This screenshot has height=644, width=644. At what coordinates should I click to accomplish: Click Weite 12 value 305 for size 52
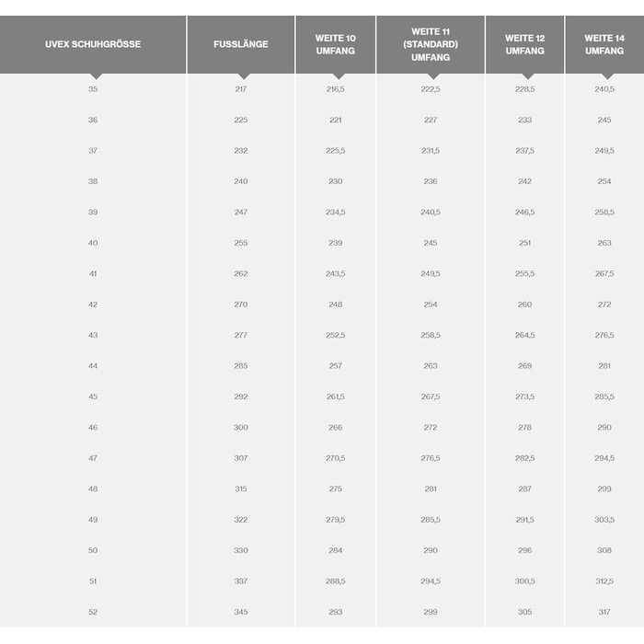coord(524,612)
